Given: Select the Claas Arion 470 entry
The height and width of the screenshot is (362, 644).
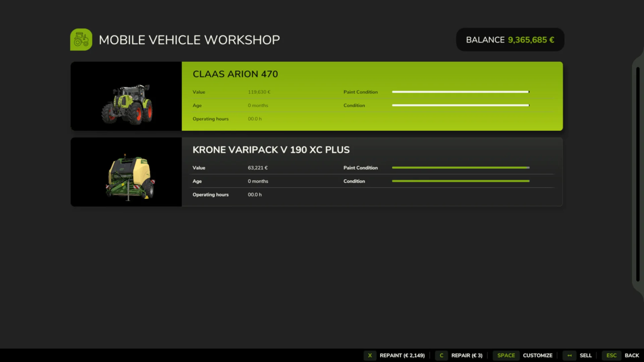Looking at the screenshot, I should pos(369,96).
